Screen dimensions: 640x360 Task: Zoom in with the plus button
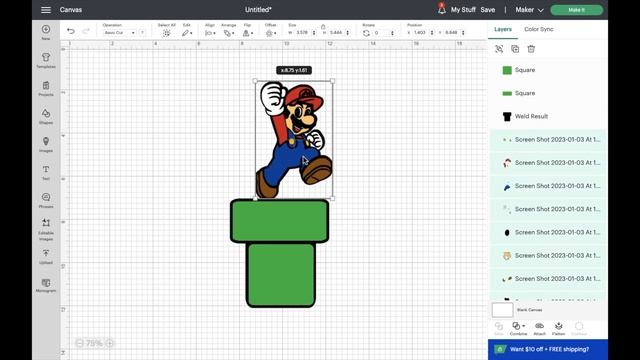click(x=109, y=343)
